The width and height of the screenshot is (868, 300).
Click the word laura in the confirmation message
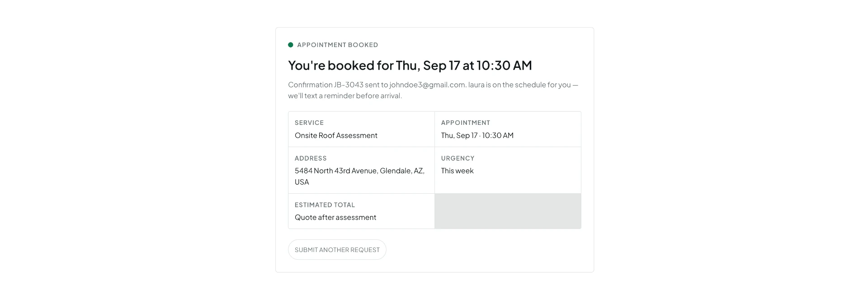[476, 85]
